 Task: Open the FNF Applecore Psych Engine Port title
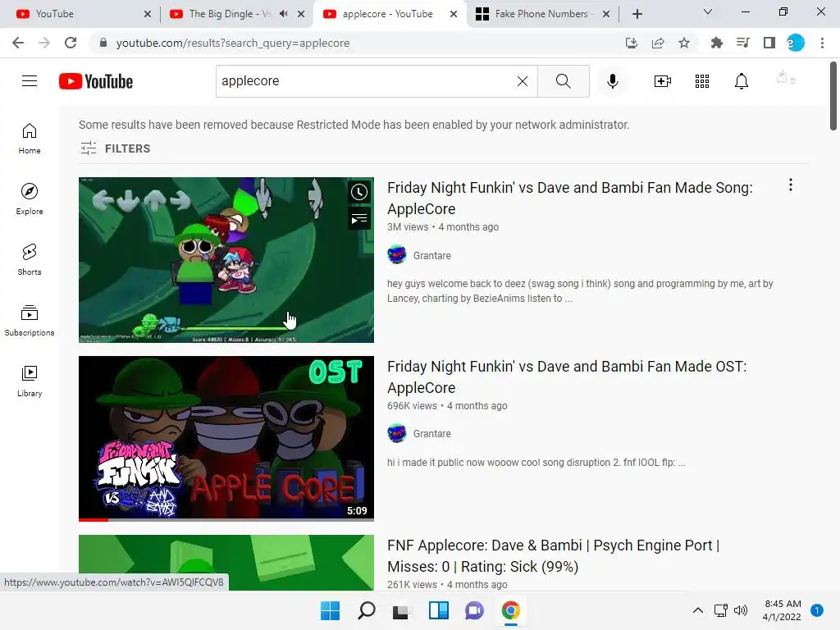coord(554,556)
